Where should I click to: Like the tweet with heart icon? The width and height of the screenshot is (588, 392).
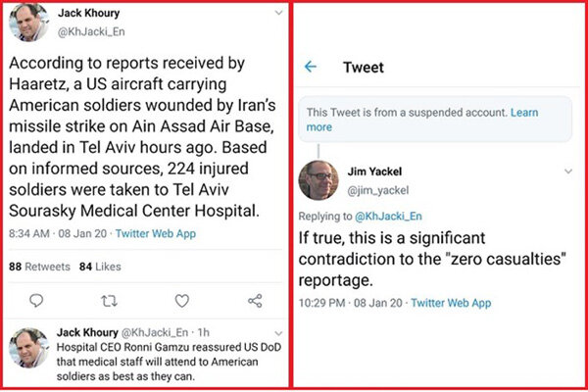(x=182, y=301)
